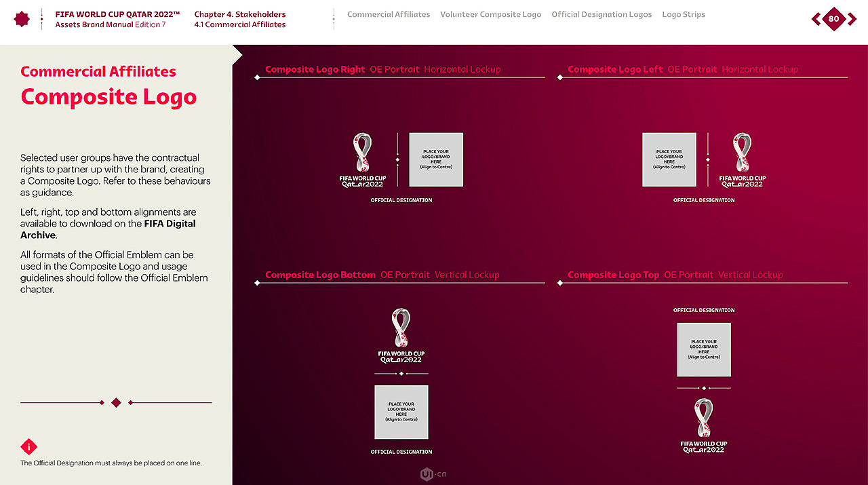Click Official Designation text under Composite Logo Right
The height and width of the screenshot is (485, 868).
tap(401, 200)
